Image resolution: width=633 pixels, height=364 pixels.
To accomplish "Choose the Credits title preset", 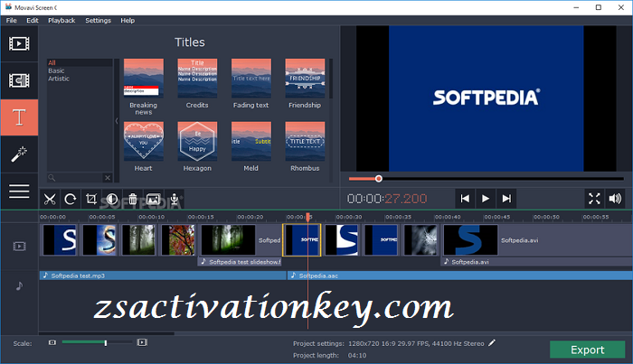I will 197,79.
